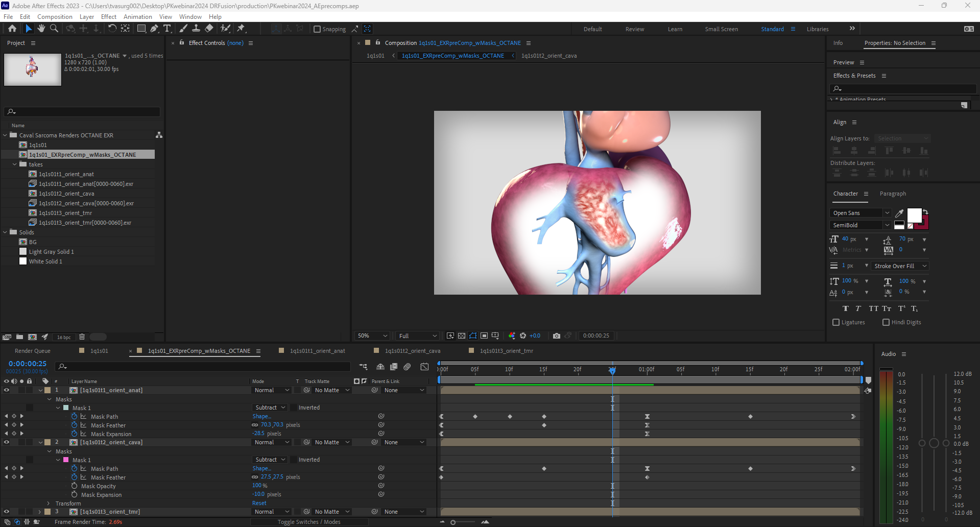Image resolution: width=980 pixels, height=527 pixels.
Task: Click the timeline zoom slider handle
Action: pos(453,522)
